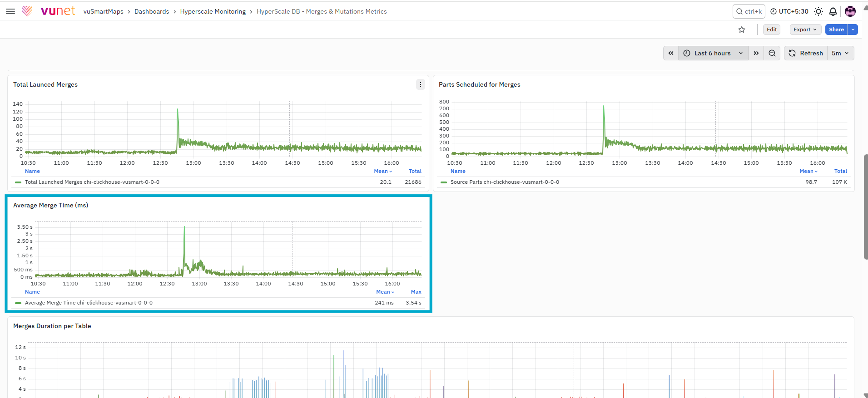Open the 5m refresh interval dropdown
The width and height of the screenshot is (868, 398).
(x=840, y=53)
